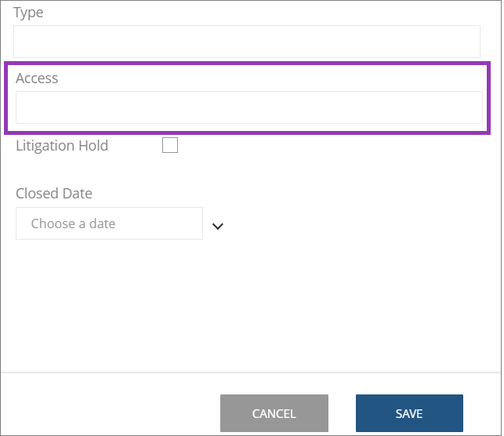
Task: Click the CANCEL button
Action: click(274, 413)
